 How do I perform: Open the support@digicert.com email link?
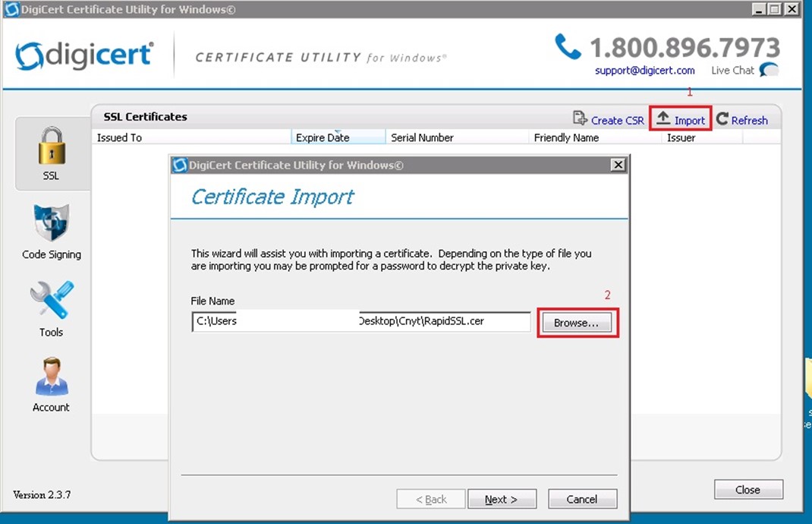click(645, 70)
